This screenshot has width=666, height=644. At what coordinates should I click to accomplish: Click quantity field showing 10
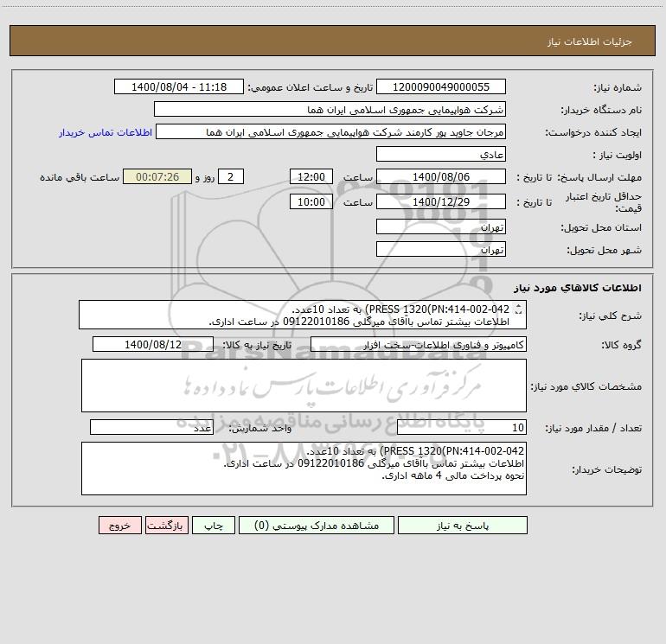[x=462, y=427]
